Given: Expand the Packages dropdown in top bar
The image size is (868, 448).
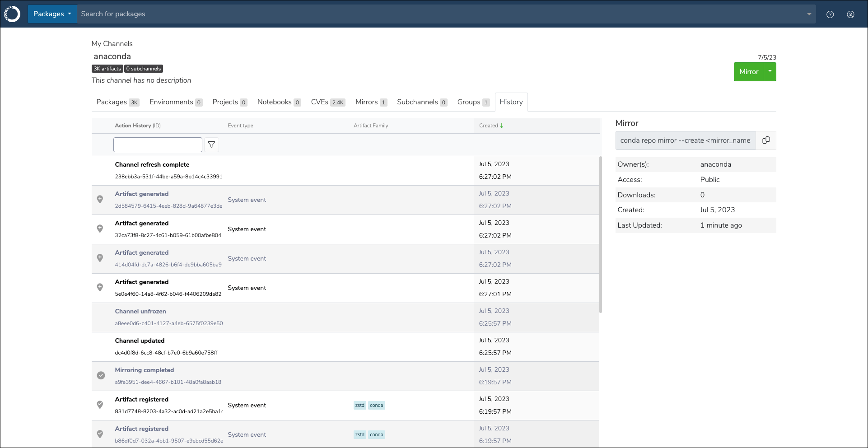Looking at the screenshot, I should click(52, 14).
